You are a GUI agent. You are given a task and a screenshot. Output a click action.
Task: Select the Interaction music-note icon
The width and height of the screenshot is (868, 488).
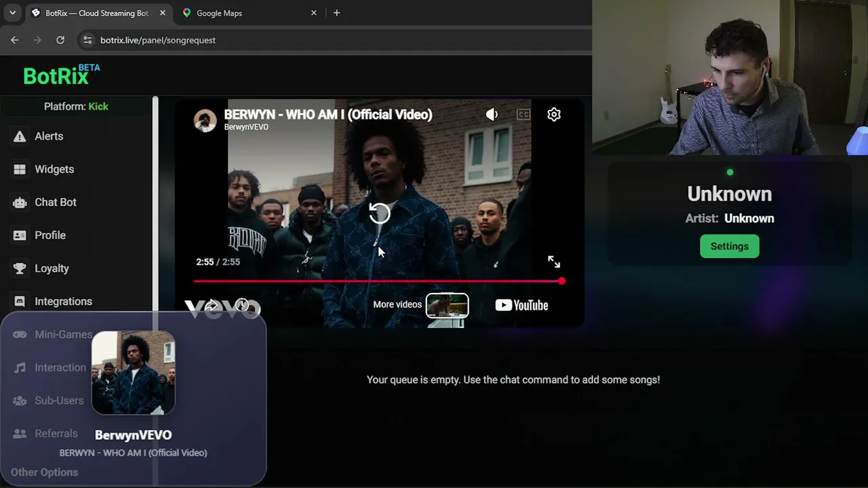(x=20, y=367)
